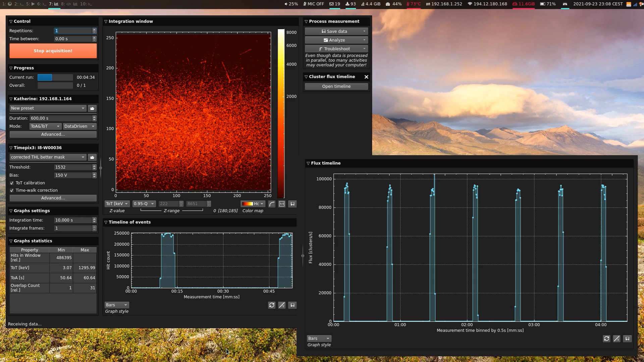The width and height of the screenshot is (644, 362).
Task: Click the Duration 600,00 s field
Action: 61,118
